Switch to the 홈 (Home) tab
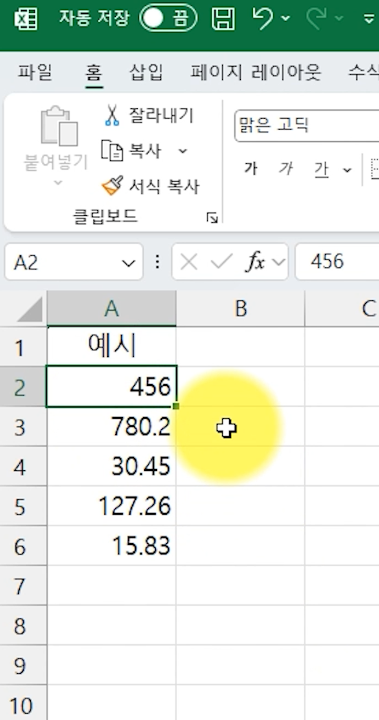Image resolution: width=379 pixels, height=720 pixels. [x=94, y=72]
